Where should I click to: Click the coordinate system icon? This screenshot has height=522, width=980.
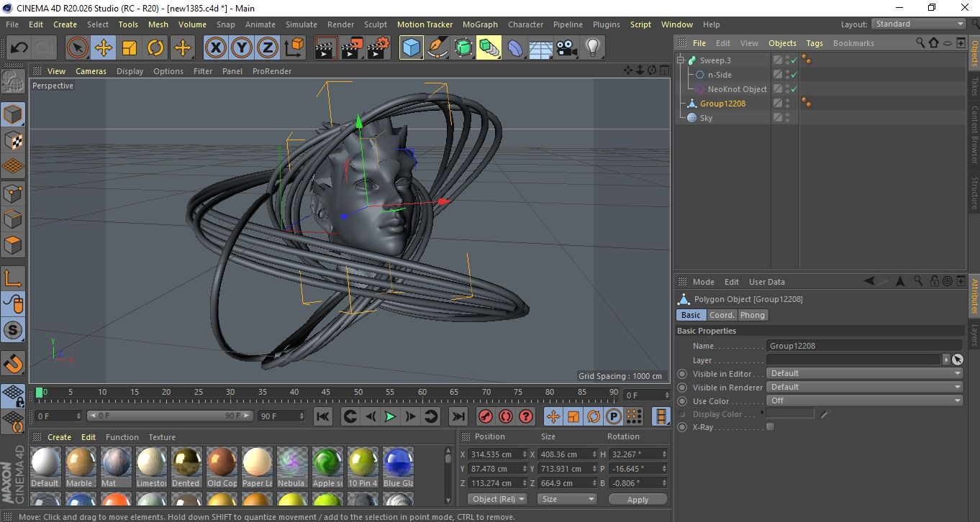click(x=294, y=48)
